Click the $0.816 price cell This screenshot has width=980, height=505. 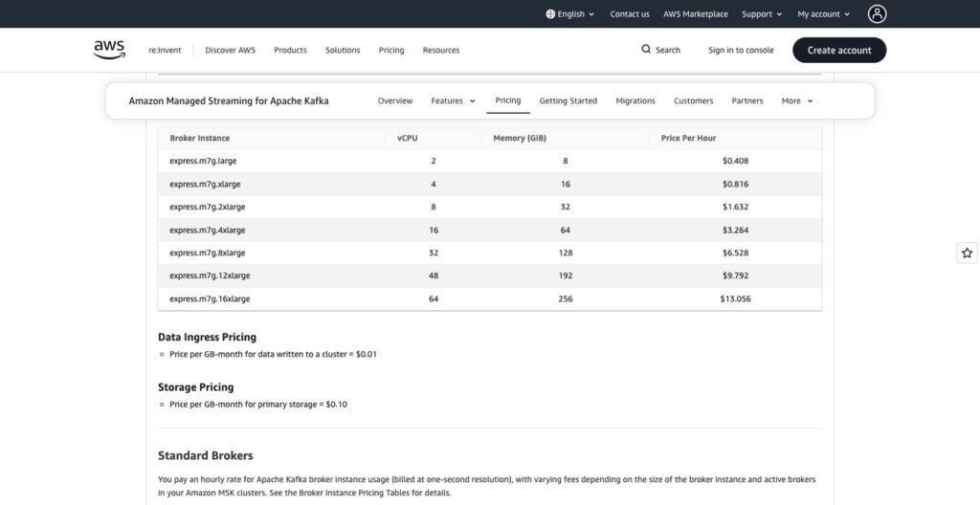pos(736,184)
